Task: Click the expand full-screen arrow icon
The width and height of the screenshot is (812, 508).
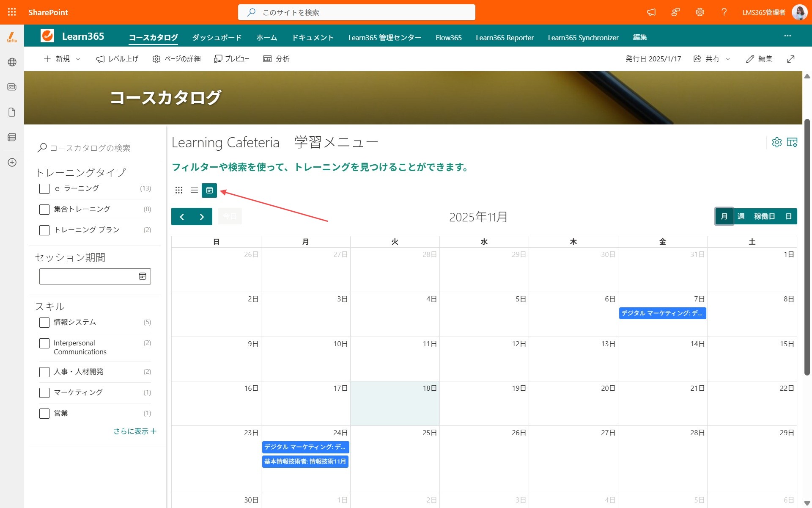Action: tap(790, 59)
